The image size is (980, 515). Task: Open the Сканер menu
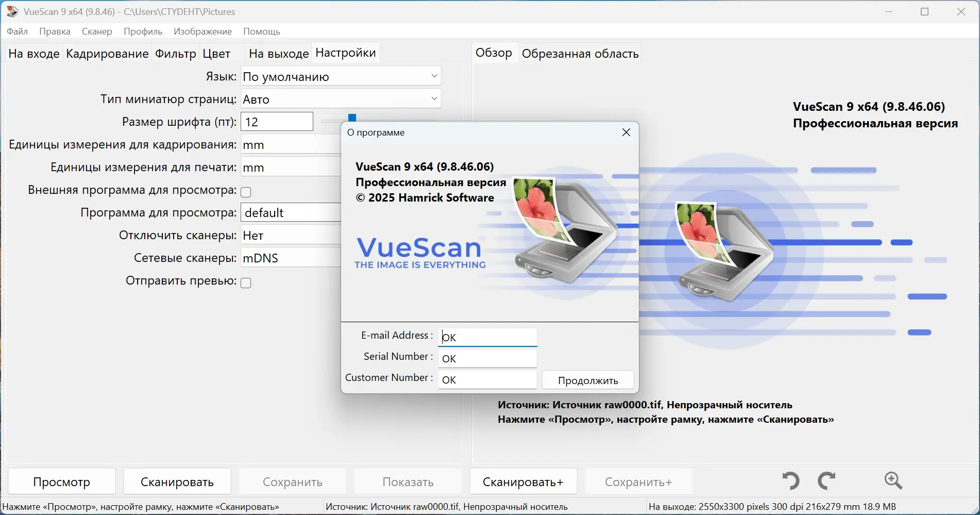[x=97, y=31]
